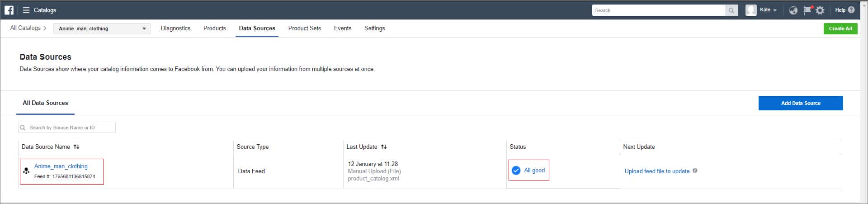This screenshot has width=868, height=204.
Task: Click the green Create Ad button
Action: (x=840, y=28)
